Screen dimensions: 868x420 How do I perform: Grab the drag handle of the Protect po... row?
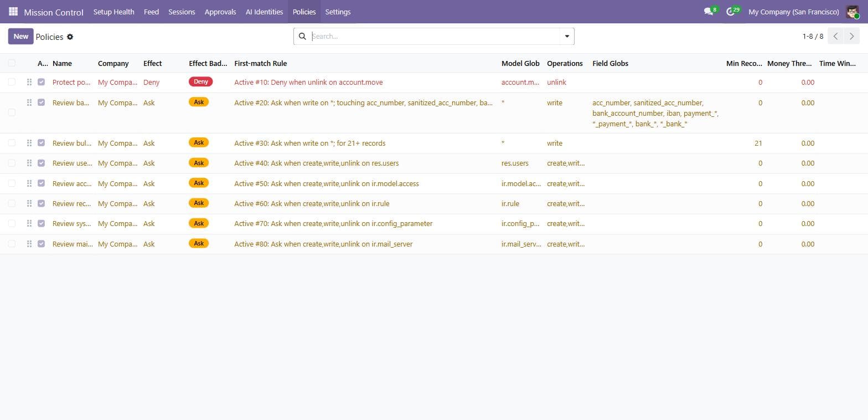tap(29, 82)
